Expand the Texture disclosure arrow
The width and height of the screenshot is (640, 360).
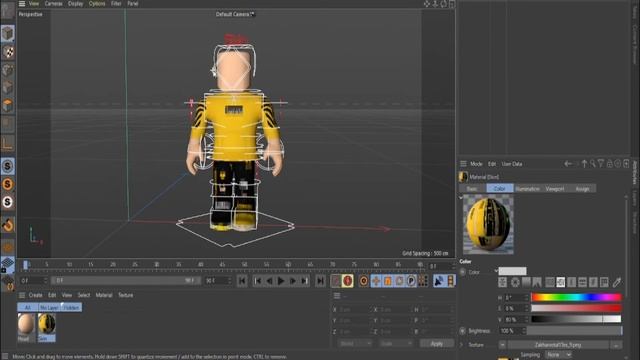462,345
